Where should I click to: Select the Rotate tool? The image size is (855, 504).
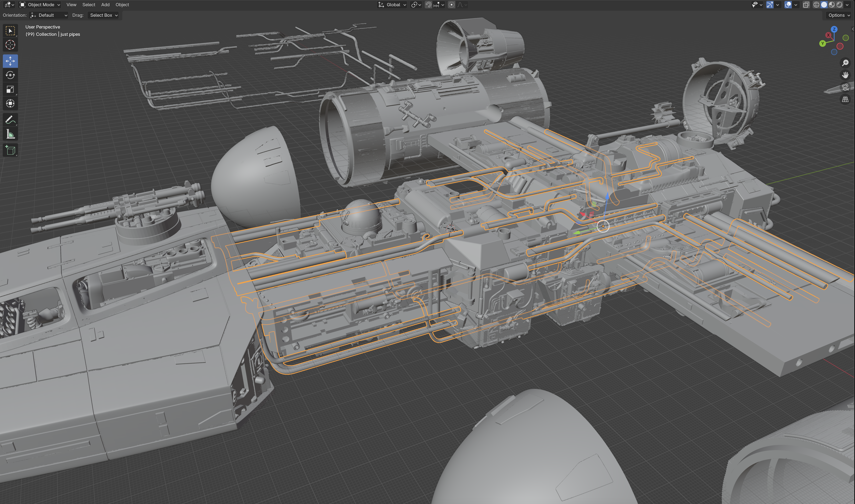tap(10, 75)
